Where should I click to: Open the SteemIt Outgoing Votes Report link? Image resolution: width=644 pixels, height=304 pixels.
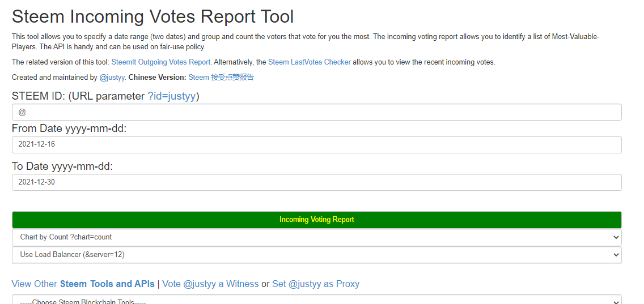point(160,62)
